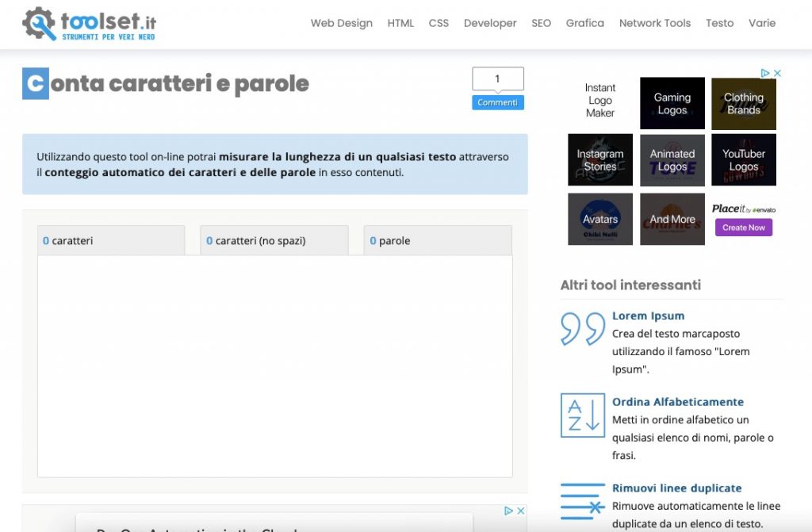Click the Create Now button in ad
Screen dimensions: 812x532
743,228
